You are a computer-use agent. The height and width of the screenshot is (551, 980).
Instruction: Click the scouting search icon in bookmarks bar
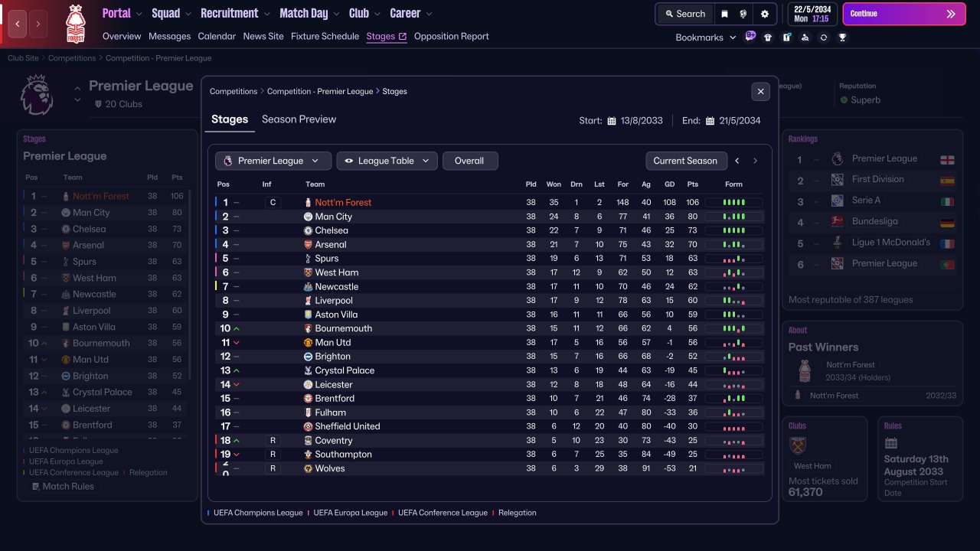click(805, 37)
